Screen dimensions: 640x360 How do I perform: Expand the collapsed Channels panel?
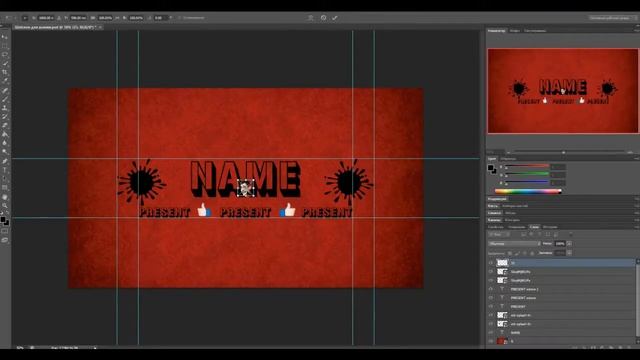(x=494, y=220)
